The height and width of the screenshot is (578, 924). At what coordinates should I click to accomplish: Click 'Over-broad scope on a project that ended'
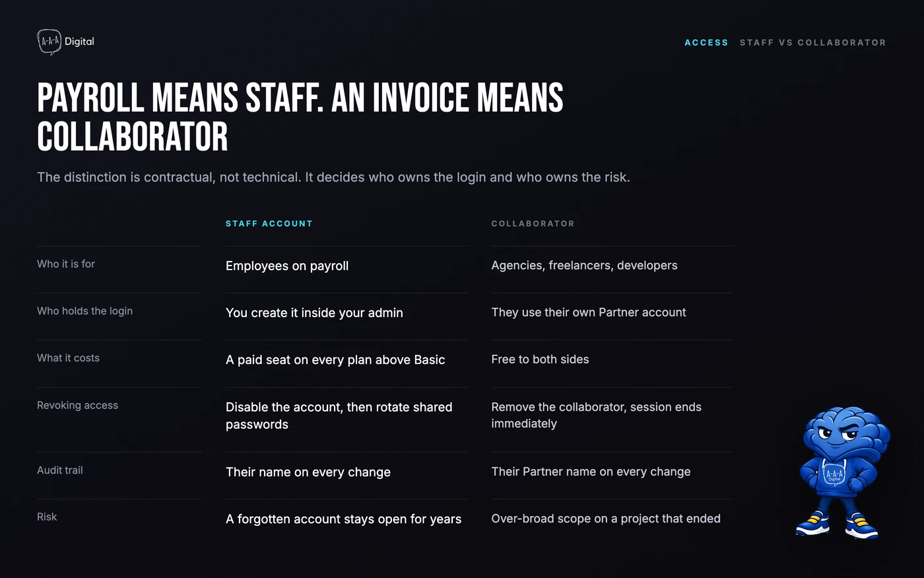[x=606, y=519]
